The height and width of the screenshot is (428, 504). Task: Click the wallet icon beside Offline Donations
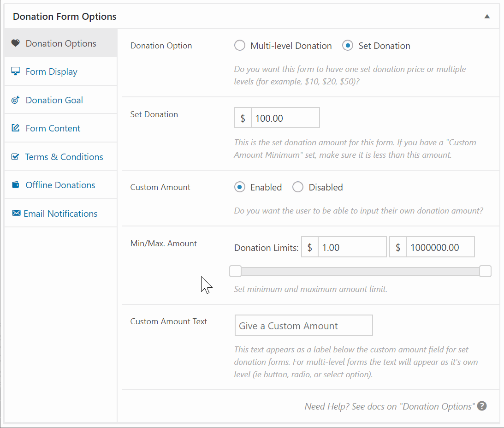(15, 184)
